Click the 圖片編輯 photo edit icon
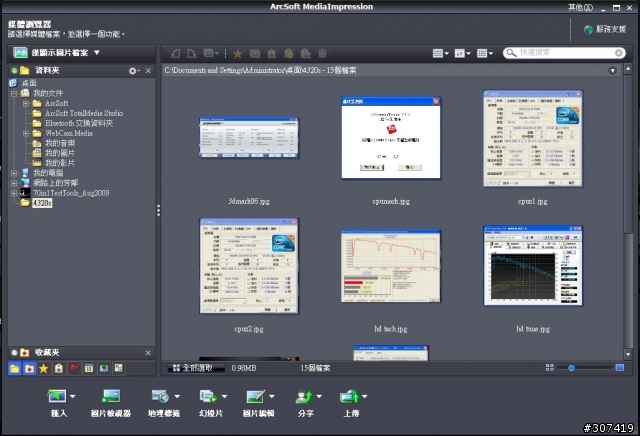 pos(256,396)
